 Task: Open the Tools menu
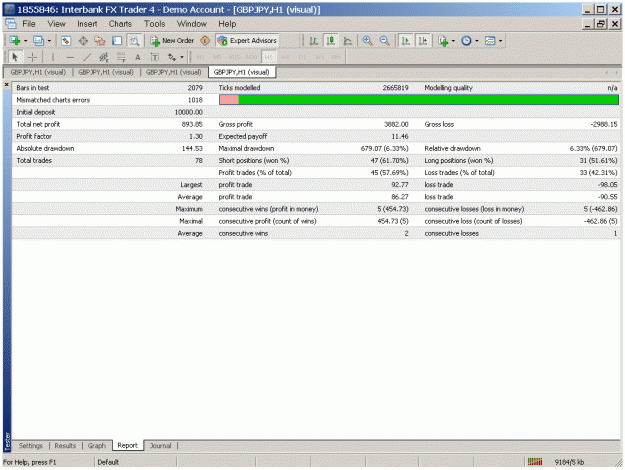[154, 24]
